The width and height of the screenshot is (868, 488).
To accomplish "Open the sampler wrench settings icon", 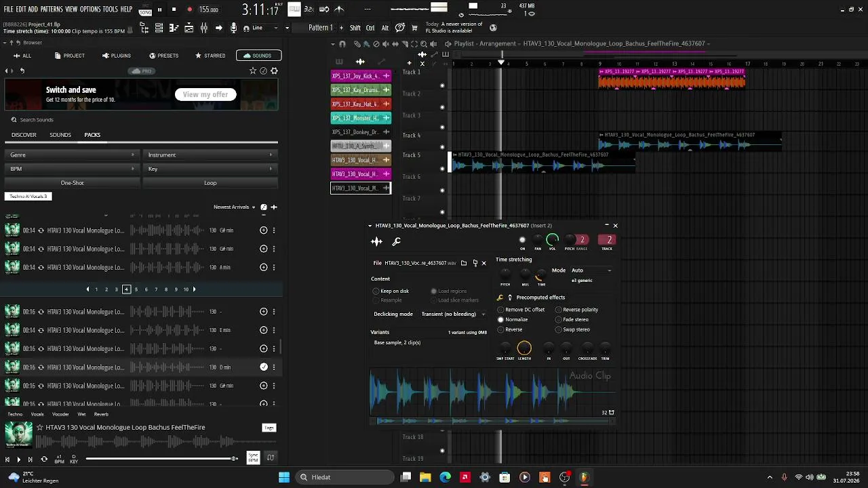I will 397,241.
